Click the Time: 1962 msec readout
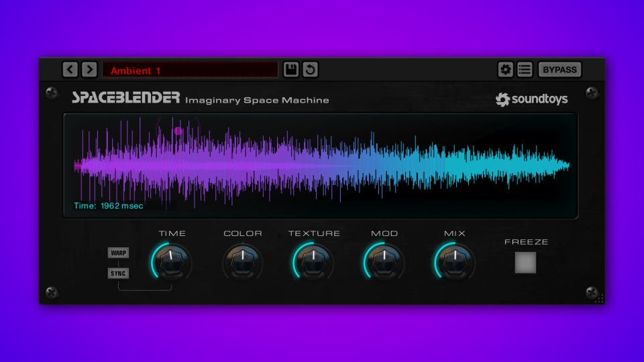 [x=109, y=206]
